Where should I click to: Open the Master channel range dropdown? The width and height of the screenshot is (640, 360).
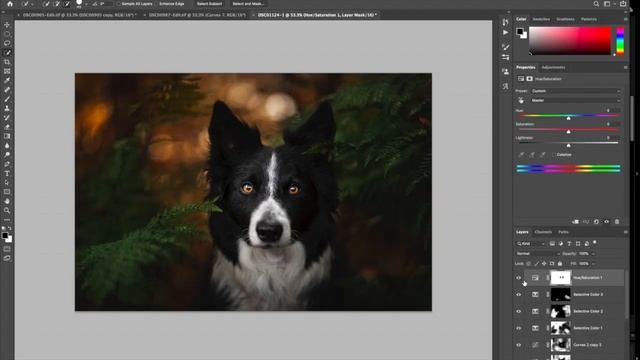click(x=575, y=100)
